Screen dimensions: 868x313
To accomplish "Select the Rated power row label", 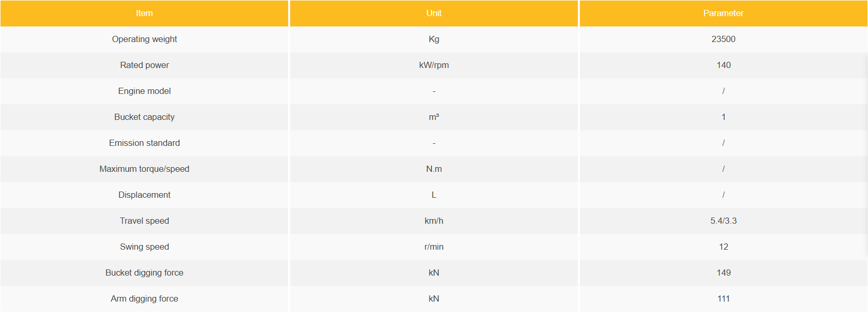I will (144, 65).
